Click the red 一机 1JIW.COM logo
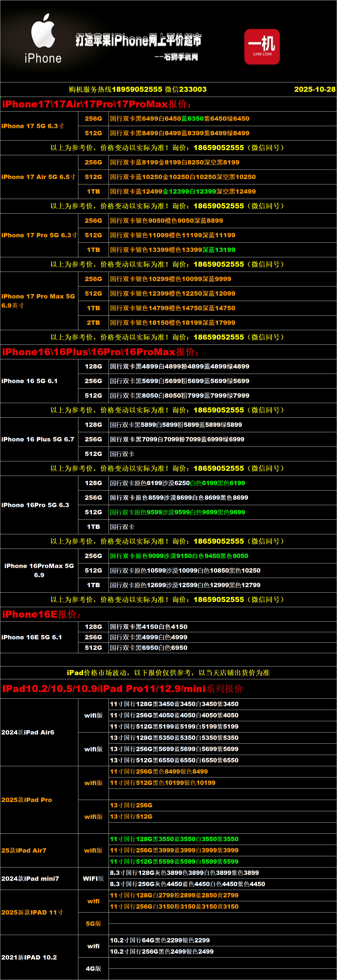Viewport: 337px width, 980px height. 262,46
